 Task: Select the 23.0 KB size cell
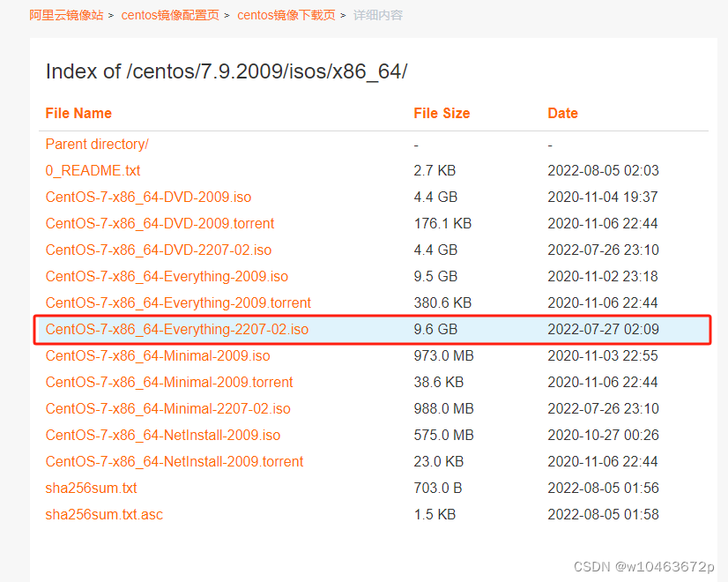point(439,462)
